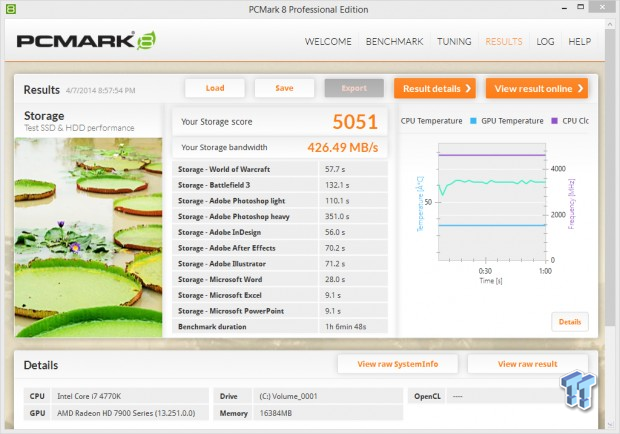The height and width of the screenshot is (434, 620).
Task: Select Storage - World of Warcraft row
Action: coord(280,169)
